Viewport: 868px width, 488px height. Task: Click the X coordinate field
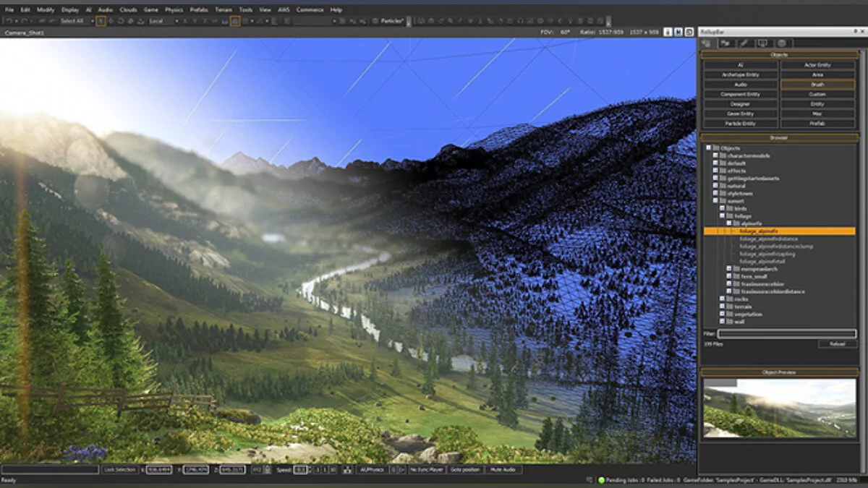(159, 470)
